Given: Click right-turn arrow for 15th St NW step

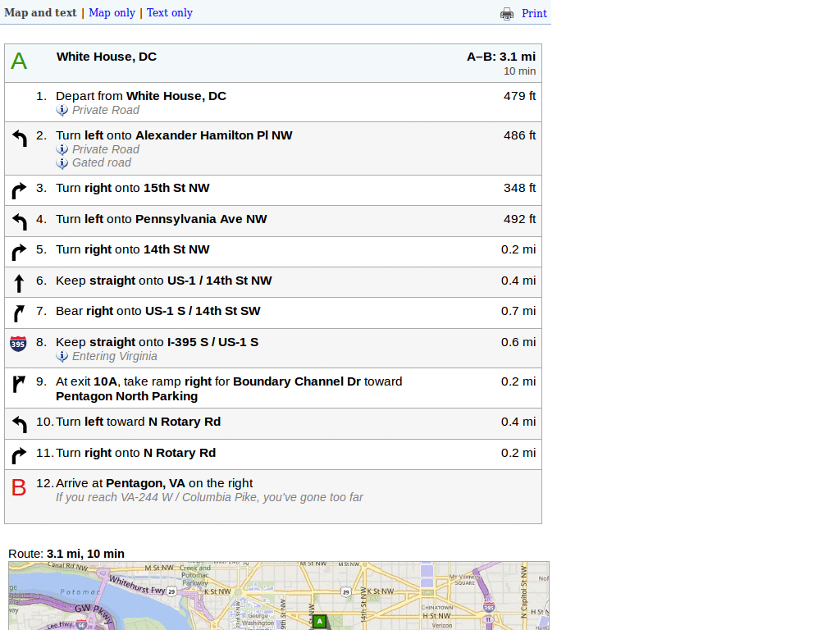Looking at the screenshot, I should click(19, 190).
